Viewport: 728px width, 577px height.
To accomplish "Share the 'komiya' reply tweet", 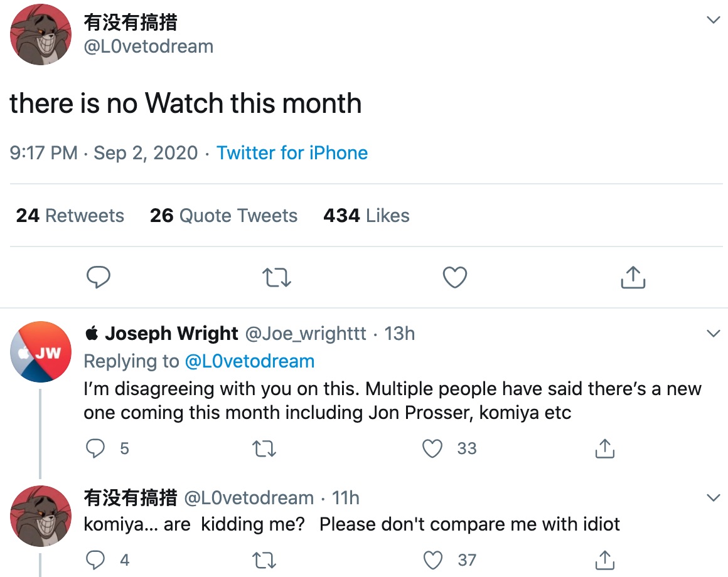I will [604, 559].
